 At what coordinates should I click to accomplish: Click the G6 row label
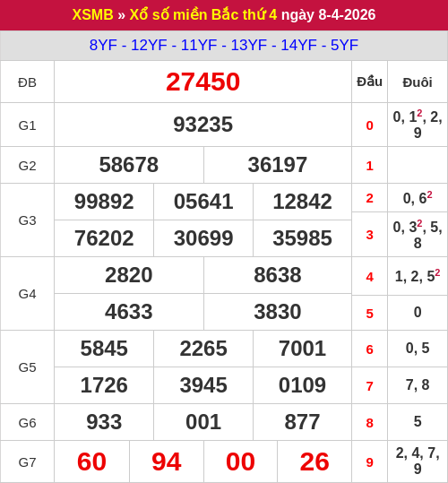27,423
